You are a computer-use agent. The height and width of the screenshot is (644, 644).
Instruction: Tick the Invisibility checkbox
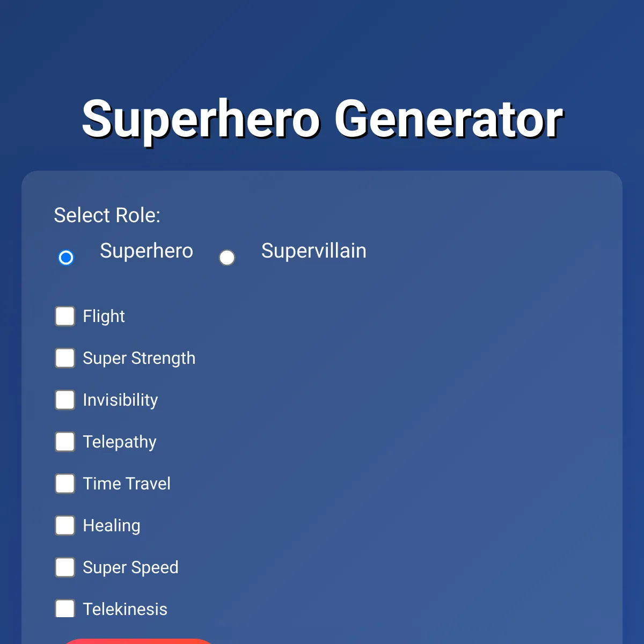coord(65,400)
